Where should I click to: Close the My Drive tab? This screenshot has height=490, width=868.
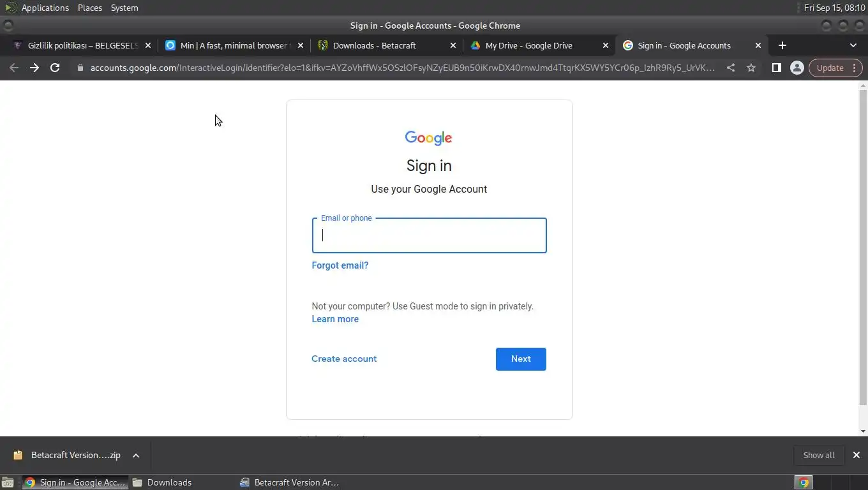coord(606,45)
